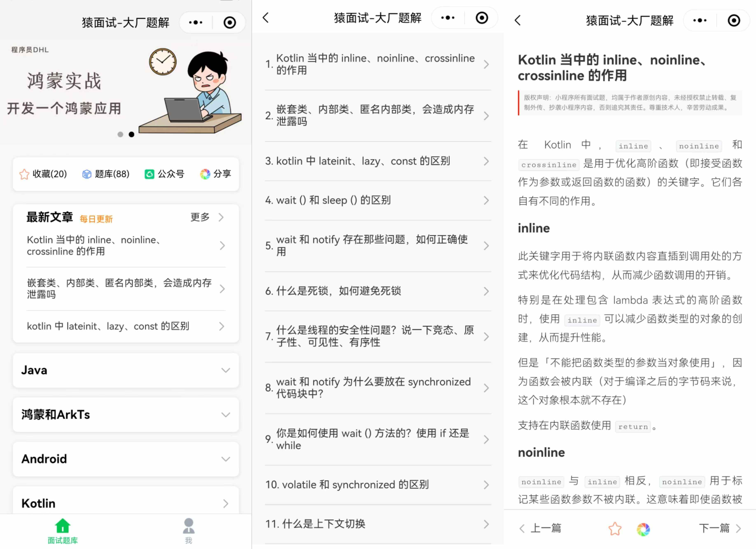Open list item 9 使用 if 还是 while
The width and height of the screenshot is (756, 549).
[378, 440]
